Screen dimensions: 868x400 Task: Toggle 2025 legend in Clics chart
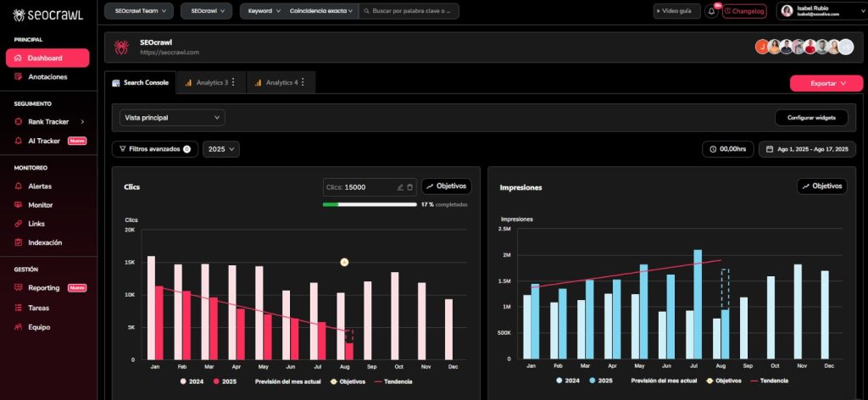(225, 381)
